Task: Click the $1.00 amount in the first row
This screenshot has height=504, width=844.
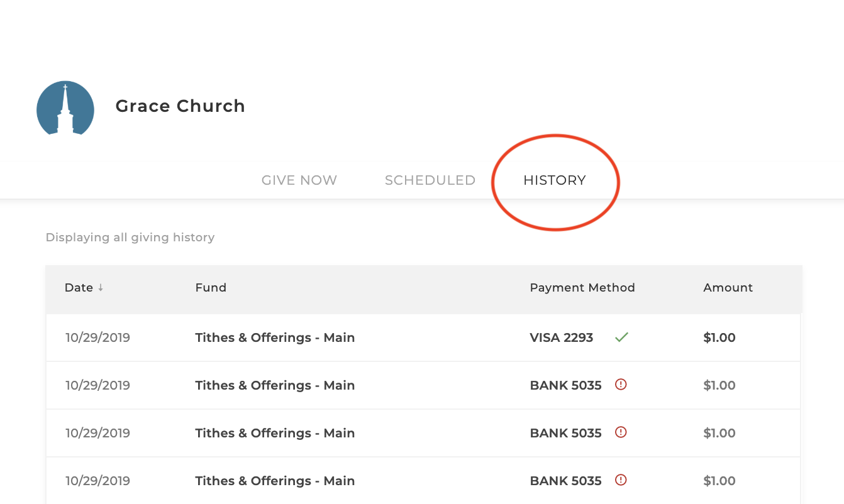Action: tap(719, 337)
